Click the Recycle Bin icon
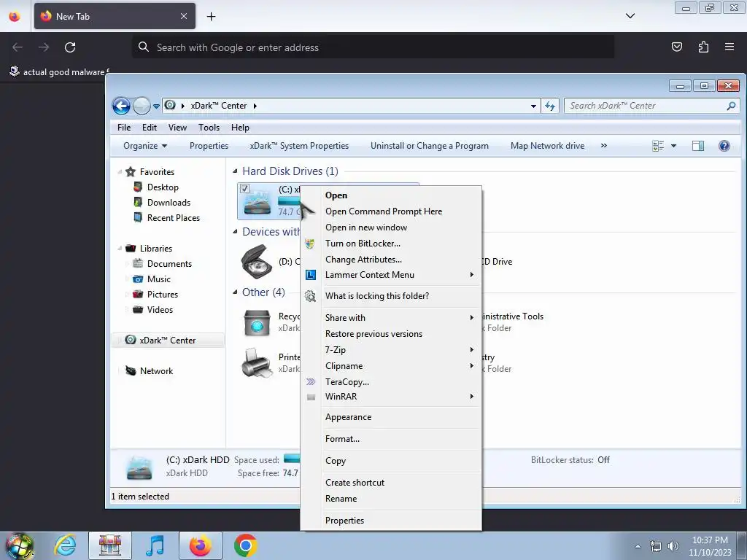This screenshot has height=560, width=747. [x=258, y=322]
